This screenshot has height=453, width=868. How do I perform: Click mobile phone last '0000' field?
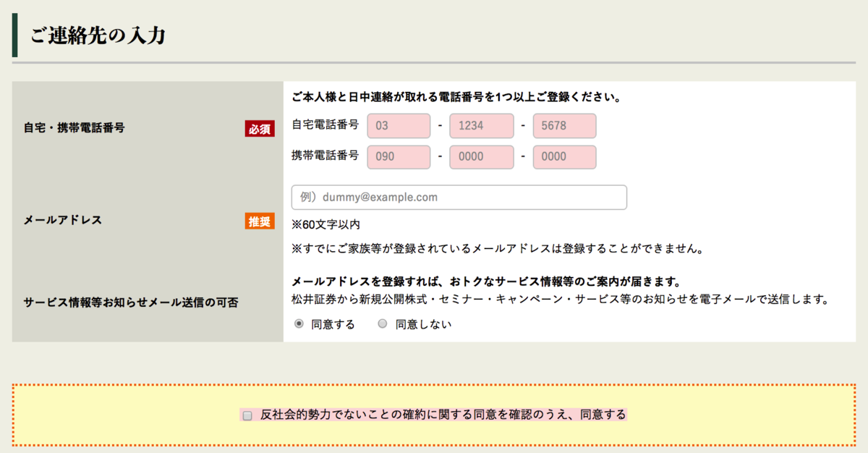[x=564, y=157]
